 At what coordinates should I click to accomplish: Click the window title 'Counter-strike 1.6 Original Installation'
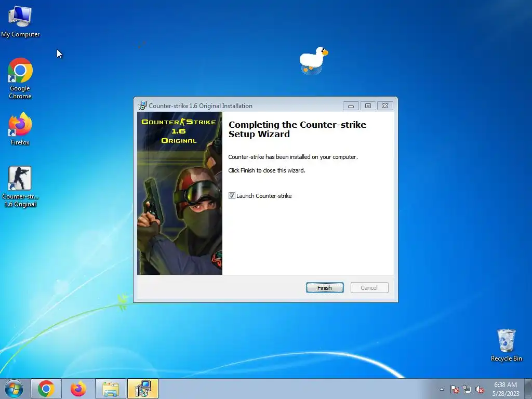pyautogui.click(x=201, y=106)
